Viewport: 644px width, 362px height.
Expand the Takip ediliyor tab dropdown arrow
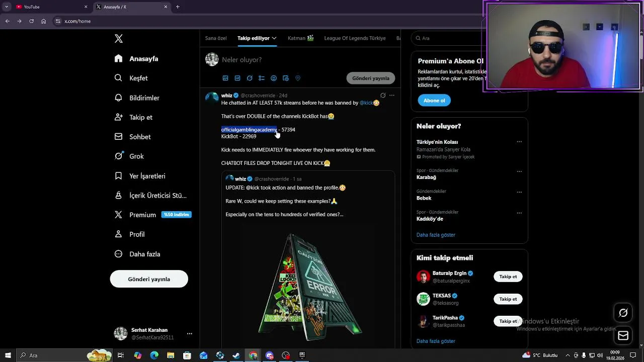[274, 38]
